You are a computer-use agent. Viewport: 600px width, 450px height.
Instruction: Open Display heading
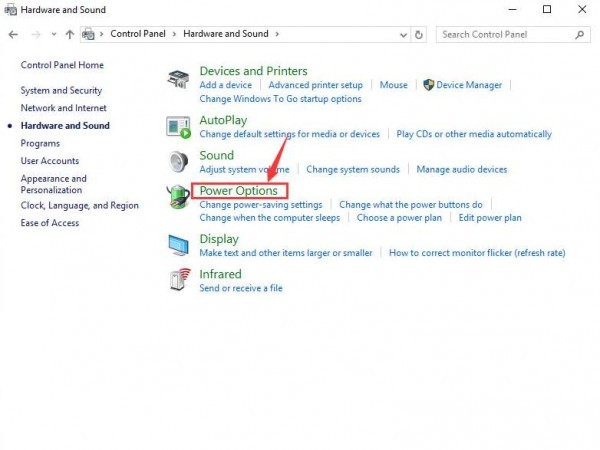point(219,239)
